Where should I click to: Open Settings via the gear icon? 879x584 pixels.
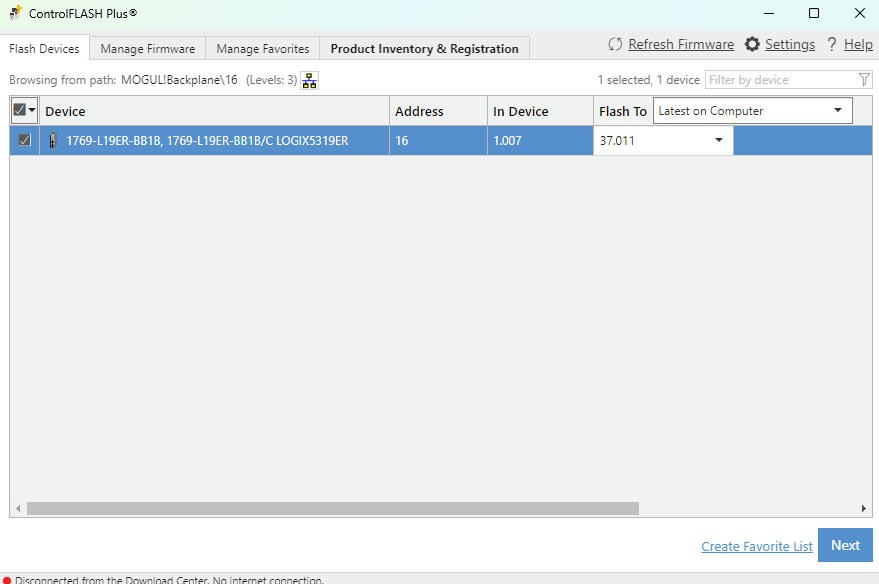pyautogui.click(x=753, y=45)
